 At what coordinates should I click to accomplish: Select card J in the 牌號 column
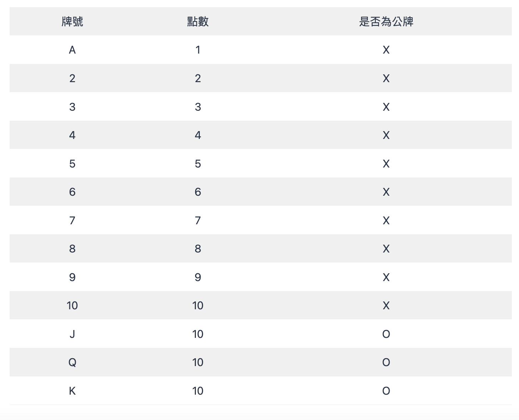72,334
